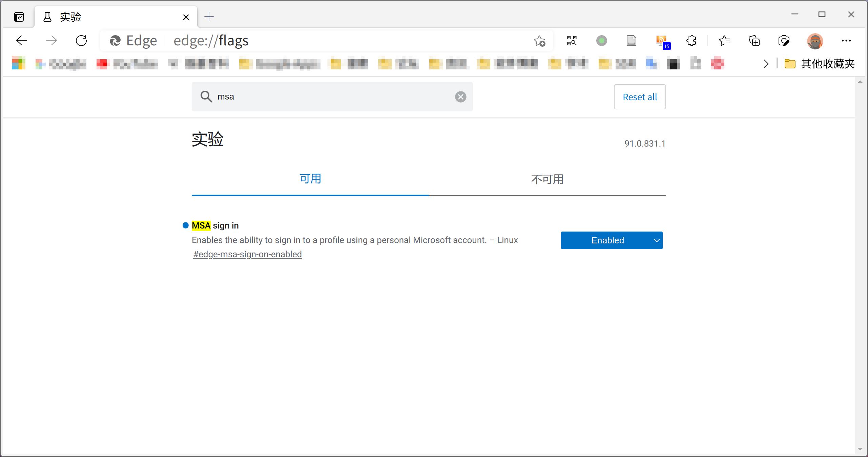Clear the msa search field

[460, 97]
